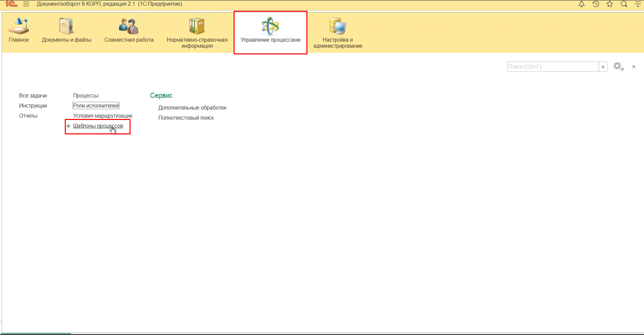Open favorites star in title bar
Image resolution: width=644 pixels, height=335 pixels.
coord(610,4)
